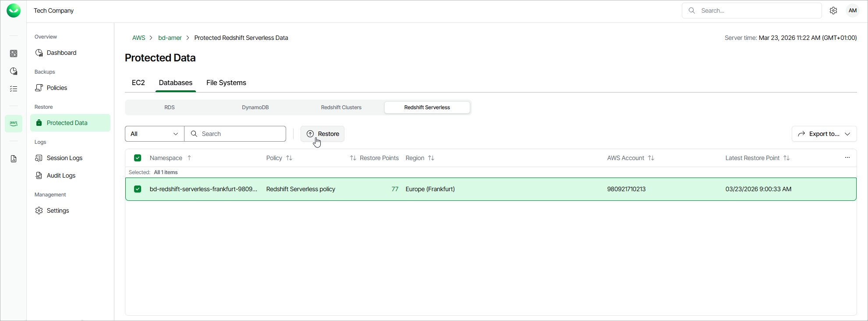Switch to the Databases tab
The image size is (868, 321).
tap(176, 82)
